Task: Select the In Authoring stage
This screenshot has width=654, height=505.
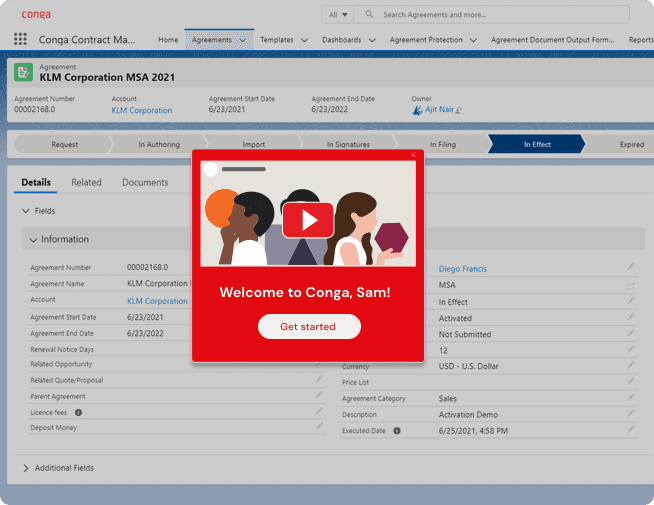Action: (x=159, y=144)
